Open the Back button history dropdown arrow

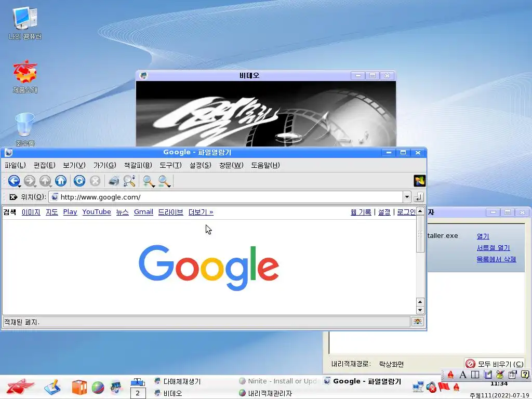point(20,186)
